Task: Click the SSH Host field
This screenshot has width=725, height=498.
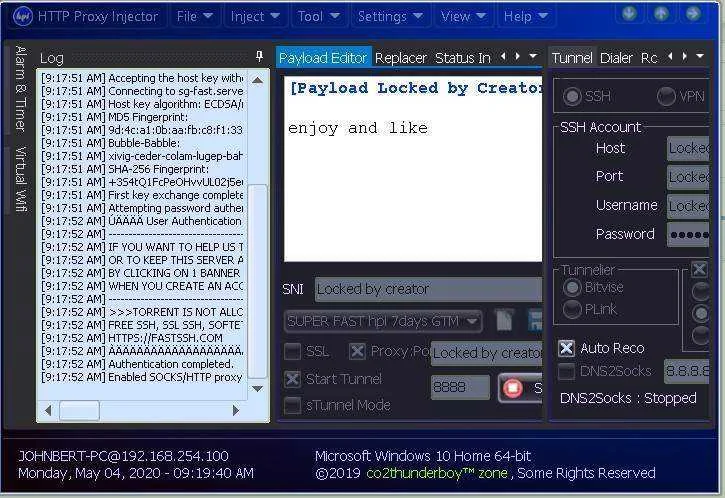Action: click(688, 148)
